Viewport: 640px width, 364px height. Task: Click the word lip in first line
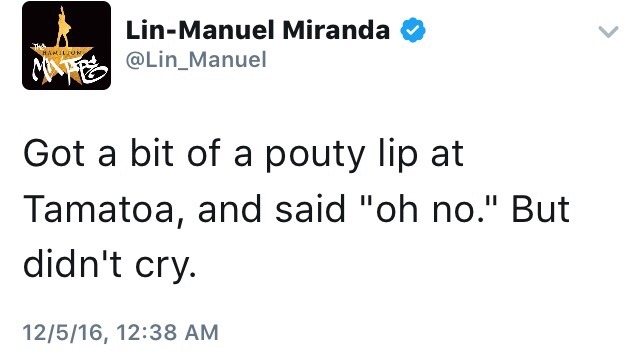(x=398, y=155)
